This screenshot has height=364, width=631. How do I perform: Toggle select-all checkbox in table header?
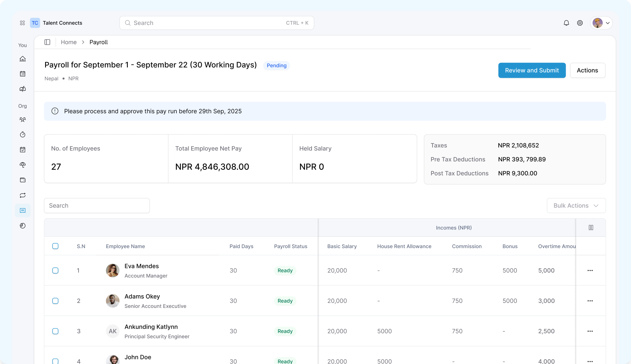pos(55,246)
